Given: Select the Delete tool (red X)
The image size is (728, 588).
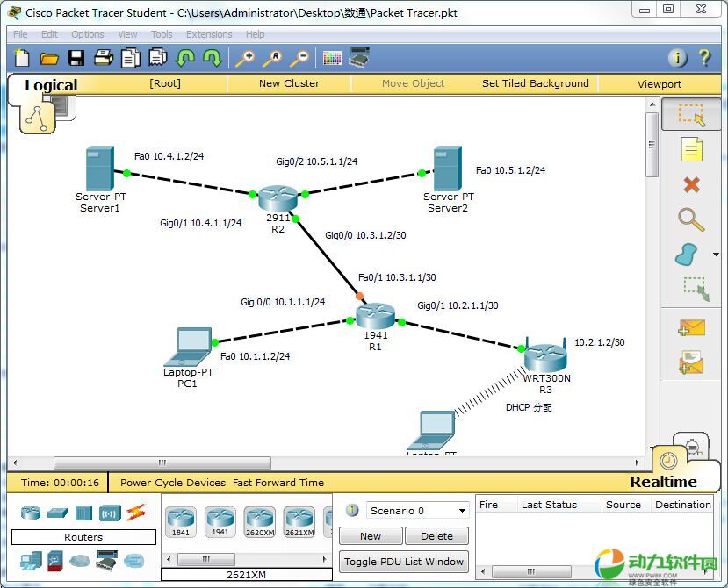Looking at the screenshot, I should (x=691, y=184).
